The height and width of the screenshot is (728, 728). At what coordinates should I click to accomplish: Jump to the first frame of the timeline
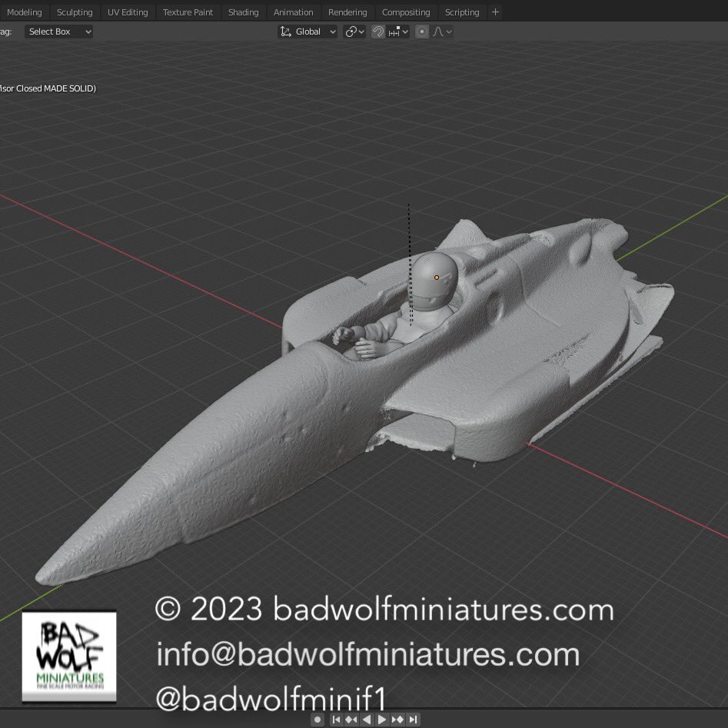coord(336,720)
